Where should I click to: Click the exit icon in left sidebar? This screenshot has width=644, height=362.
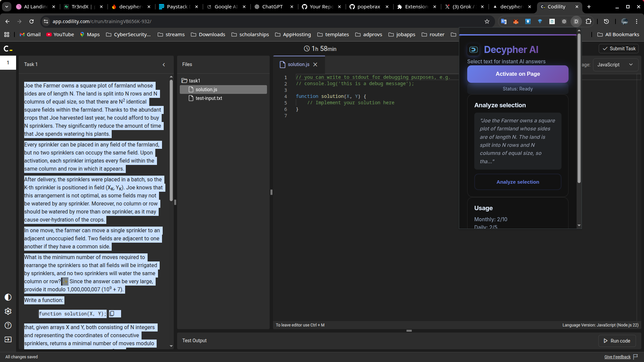(8, 340)
